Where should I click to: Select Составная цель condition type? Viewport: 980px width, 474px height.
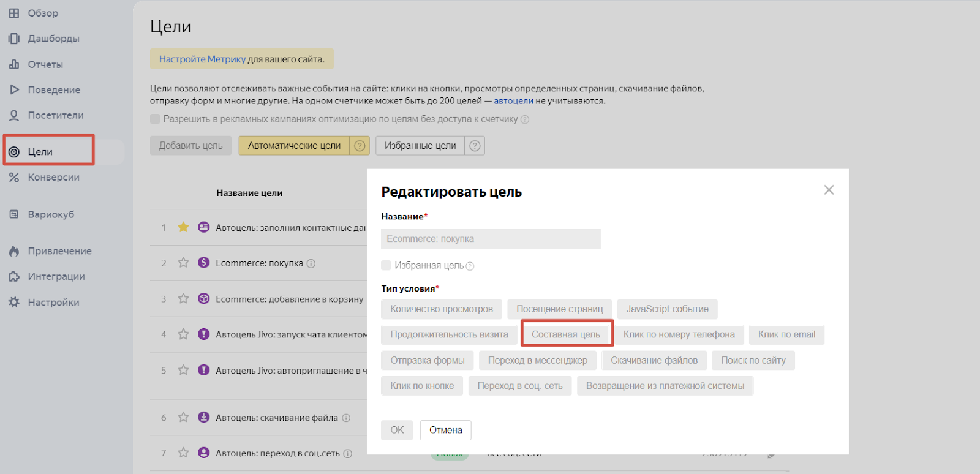pyautogui.click(x=566, y=334)
